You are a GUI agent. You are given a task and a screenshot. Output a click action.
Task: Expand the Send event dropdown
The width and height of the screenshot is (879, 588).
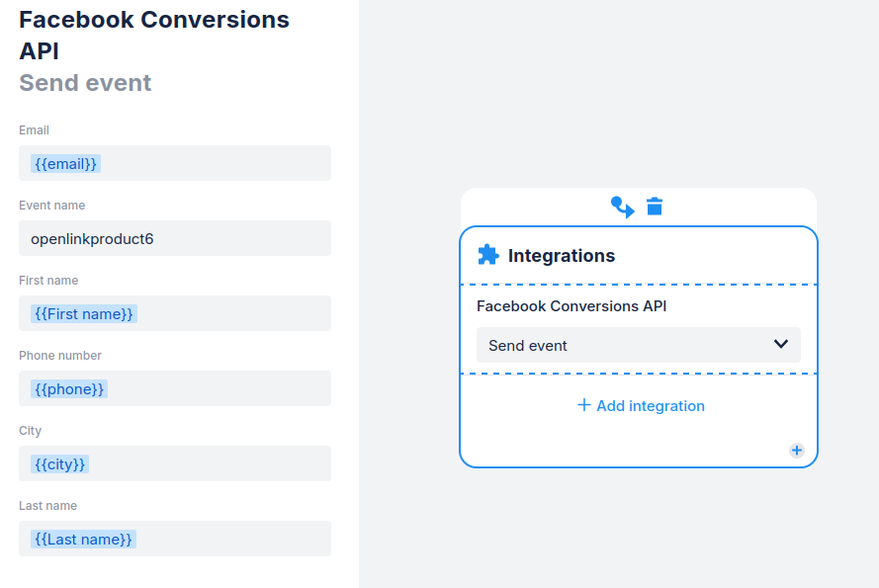[x=638, y=345]
